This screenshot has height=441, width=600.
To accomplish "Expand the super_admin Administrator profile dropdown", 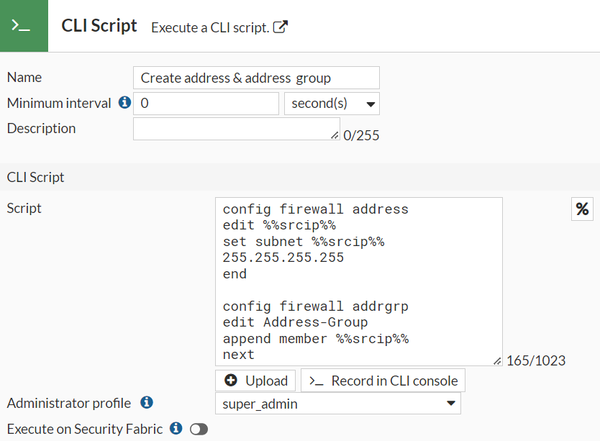I will (338, 404).
